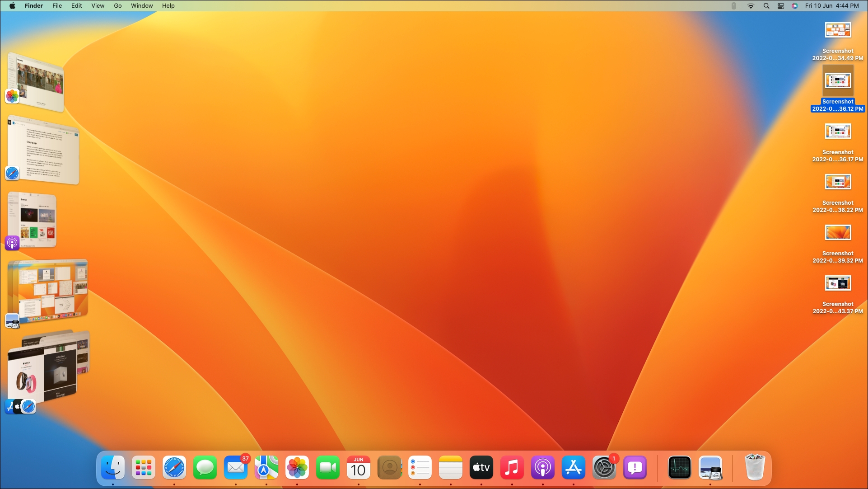The image size is (868, 489).
Task: Open Apple TV app in Dock
Action: point(481,468)
